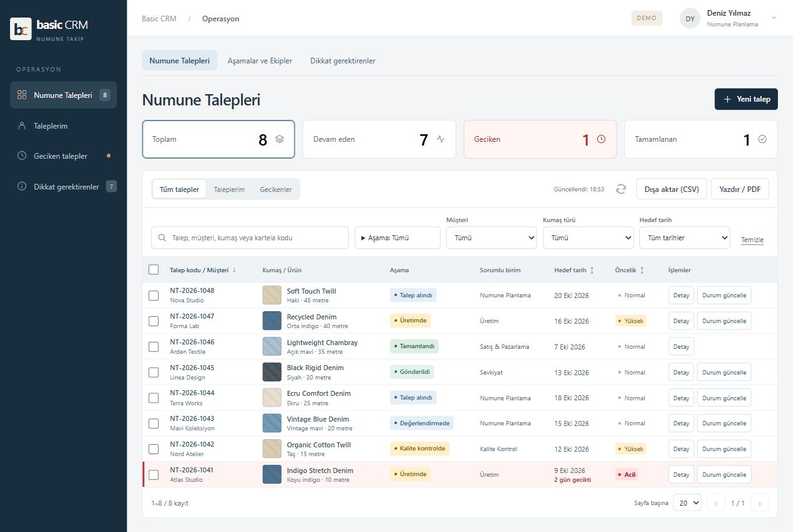Viewport: 793px width, 532px height.
Task: Open the Geciken summary card
Action: tap(540, 139)
